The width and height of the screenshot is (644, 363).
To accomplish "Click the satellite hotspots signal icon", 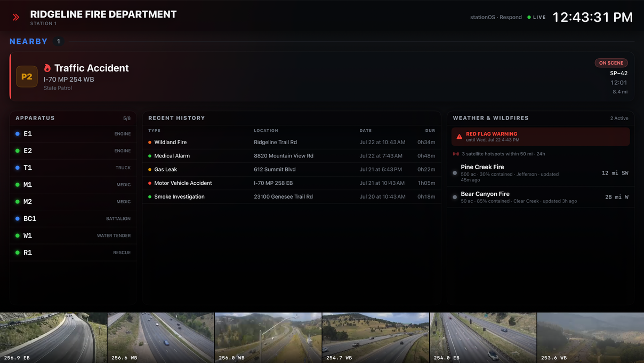I will point(456,154).
